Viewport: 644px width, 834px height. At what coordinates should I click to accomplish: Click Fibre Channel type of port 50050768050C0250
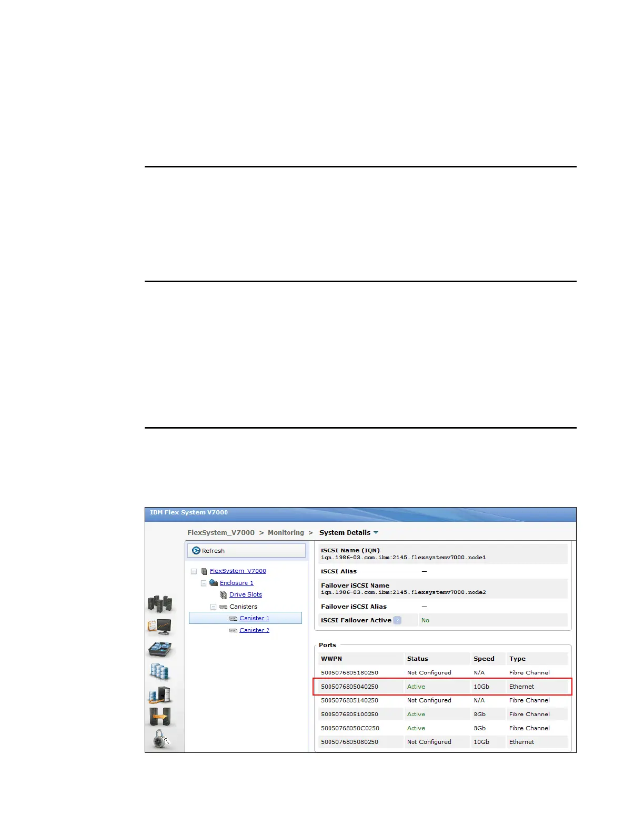(529, 728)
